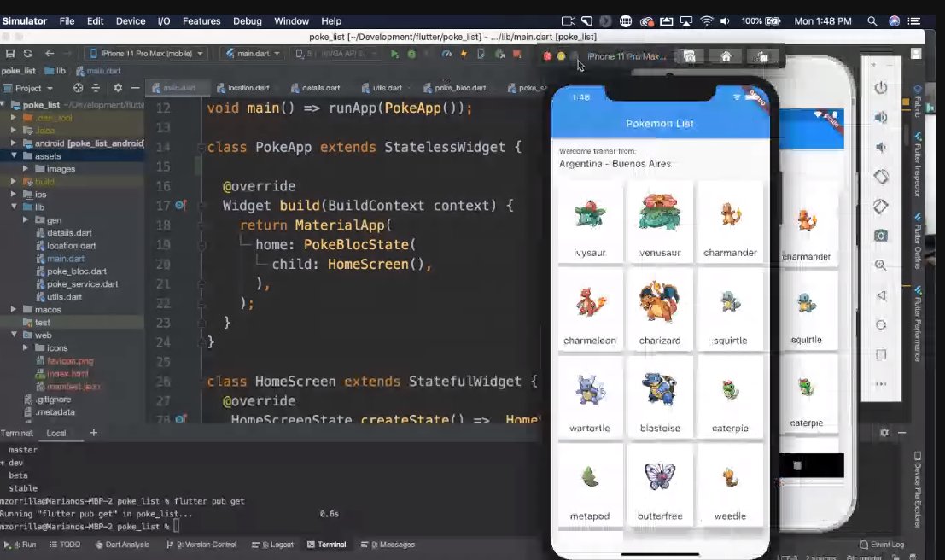Open the profiler speedometer icon in the toolbar

point(446,54)
